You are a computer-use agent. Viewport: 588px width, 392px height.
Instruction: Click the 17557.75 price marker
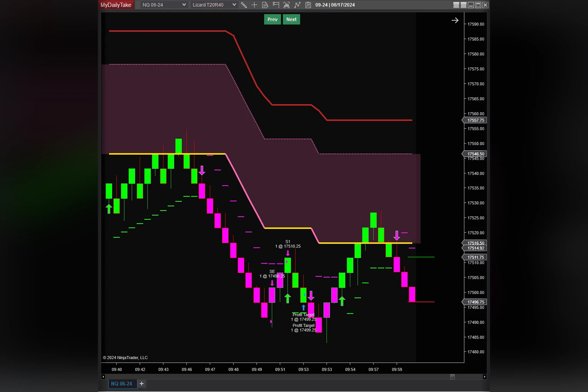(475, 120)
